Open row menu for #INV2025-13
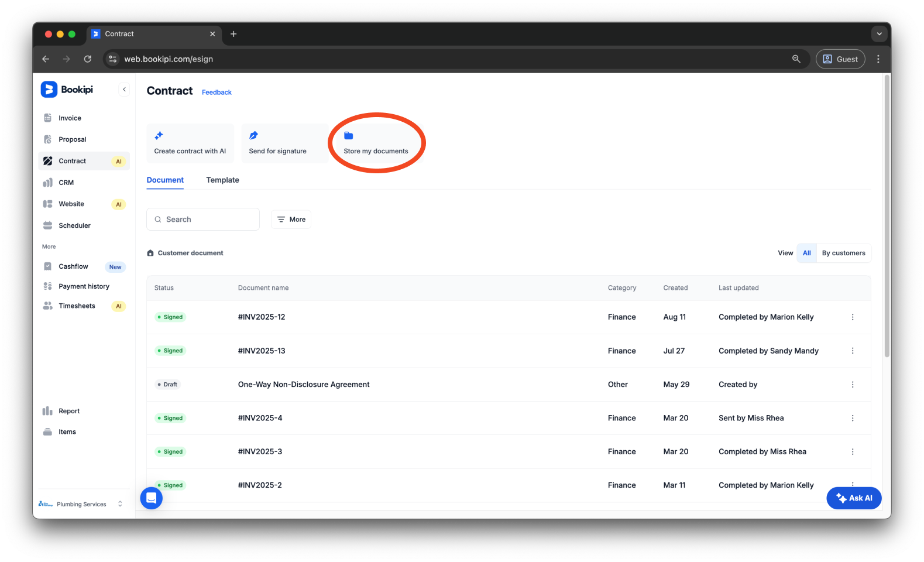 pos(853,351)
